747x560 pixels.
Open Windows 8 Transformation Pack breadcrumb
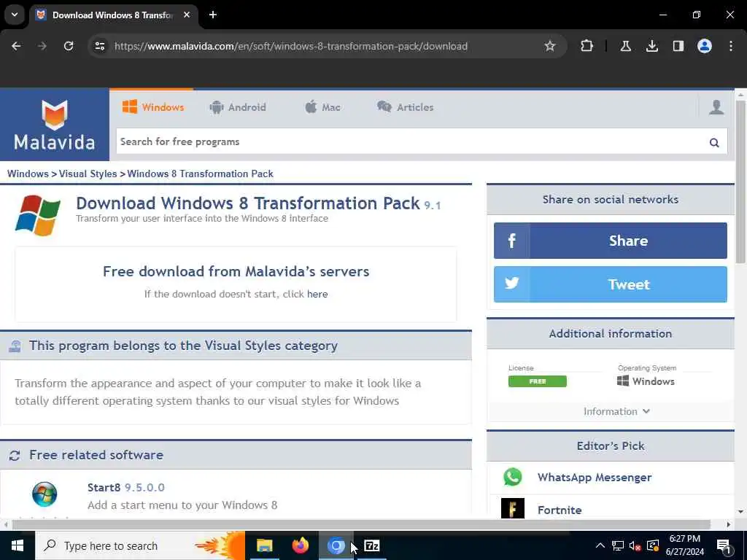pos(200,174)
